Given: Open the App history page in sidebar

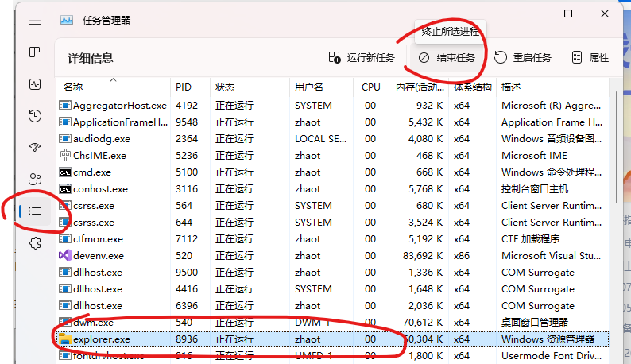Looking at the screenshot, I should point(35,116).
